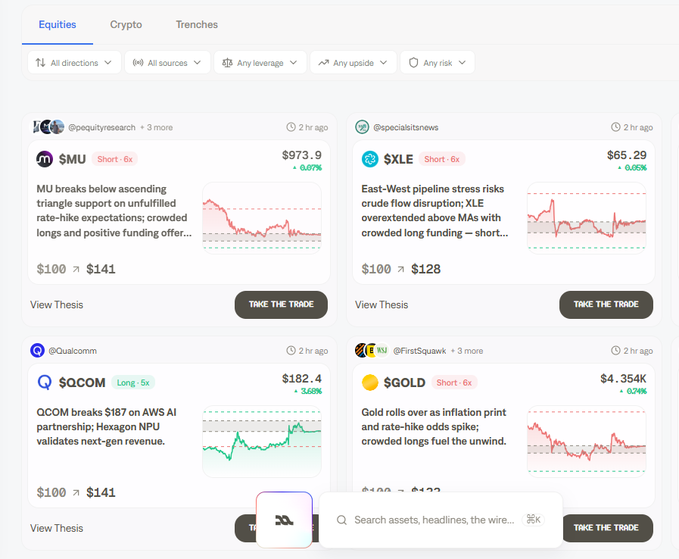Click the clock icon on the $MU card
Viewport: 679px width, 559px height.
click(291, 127)
